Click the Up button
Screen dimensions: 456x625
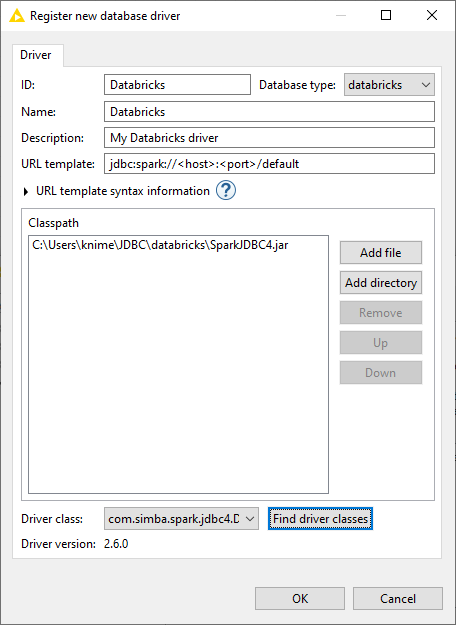click(x=381, y=343)
